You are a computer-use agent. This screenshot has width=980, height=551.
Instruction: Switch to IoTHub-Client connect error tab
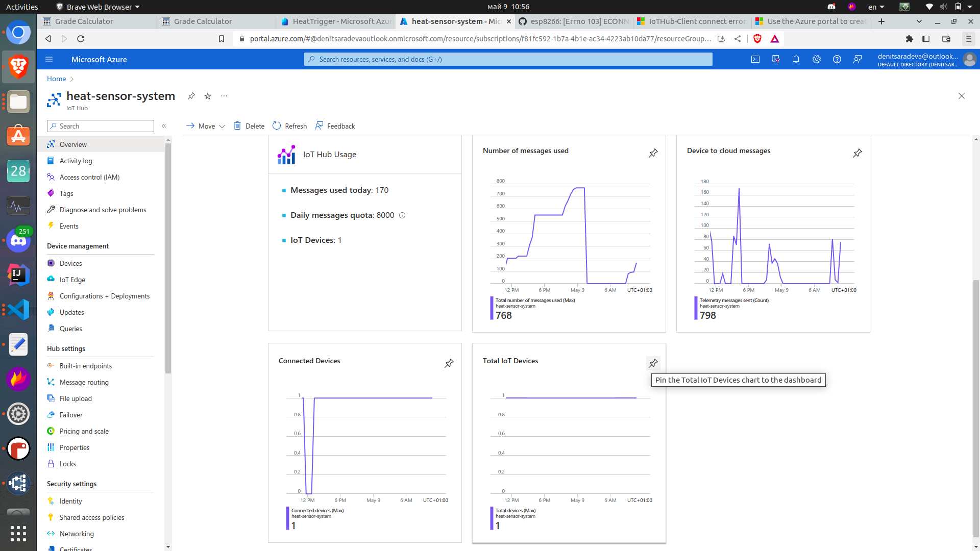[x=693, y=21]
